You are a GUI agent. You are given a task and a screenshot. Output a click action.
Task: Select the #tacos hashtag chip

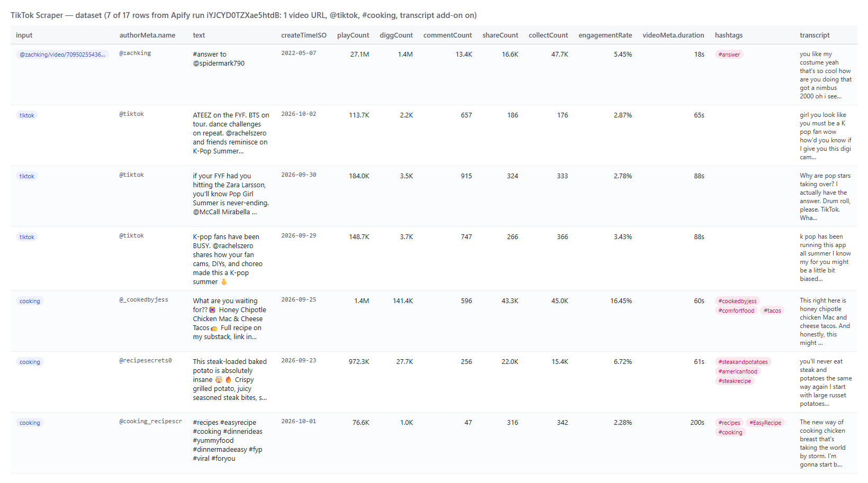(x=772, y=311)
